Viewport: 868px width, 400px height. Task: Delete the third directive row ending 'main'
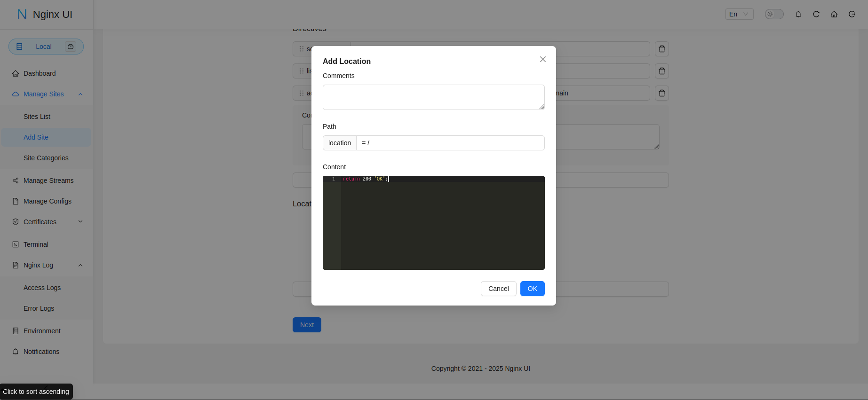click(x=662, y=93)
